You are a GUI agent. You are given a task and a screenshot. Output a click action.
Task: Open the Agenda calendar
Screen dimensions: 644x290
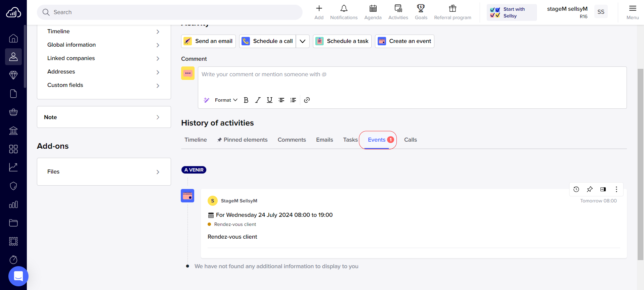[x=373, y=12]
